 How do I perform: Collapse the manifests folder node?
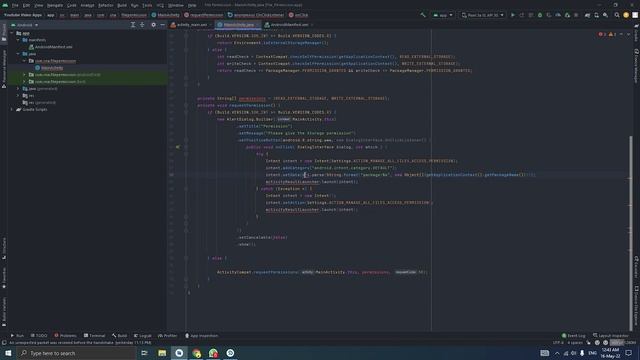18,40
